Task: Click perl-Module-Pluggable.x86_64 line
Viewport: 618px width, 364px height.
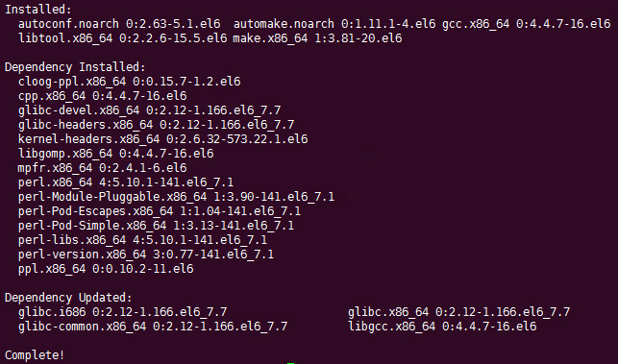Action: pos(176,197)
